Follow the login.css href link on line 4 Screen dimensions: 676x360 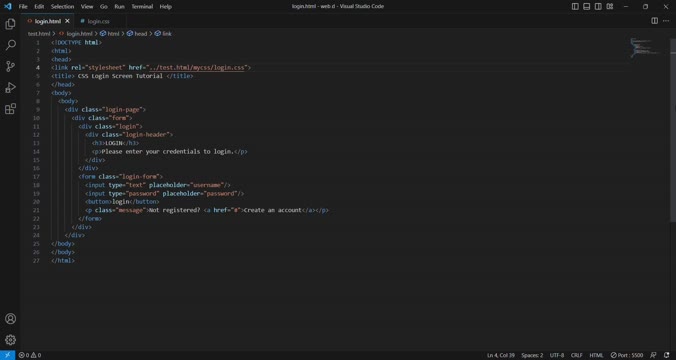pyautogui.click(x=197, y=68)
